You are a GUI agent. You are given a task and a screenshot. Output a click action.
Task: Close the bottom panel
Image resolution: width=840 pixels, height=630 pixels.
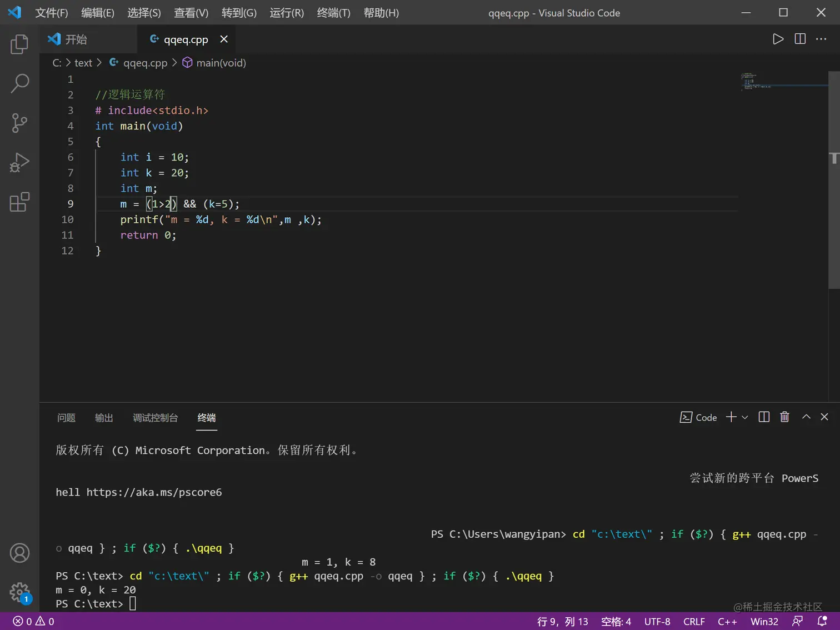point(824,417)
